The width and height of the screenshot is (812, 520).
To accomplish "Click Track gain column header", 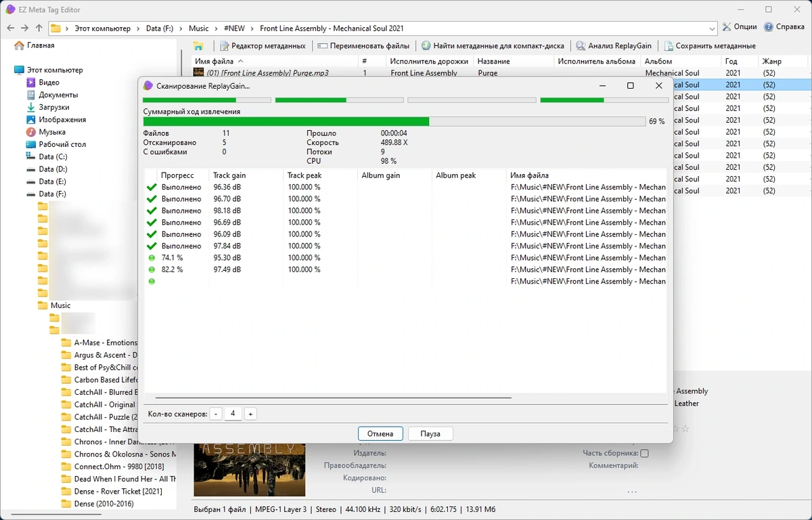I will coord(246,175).
